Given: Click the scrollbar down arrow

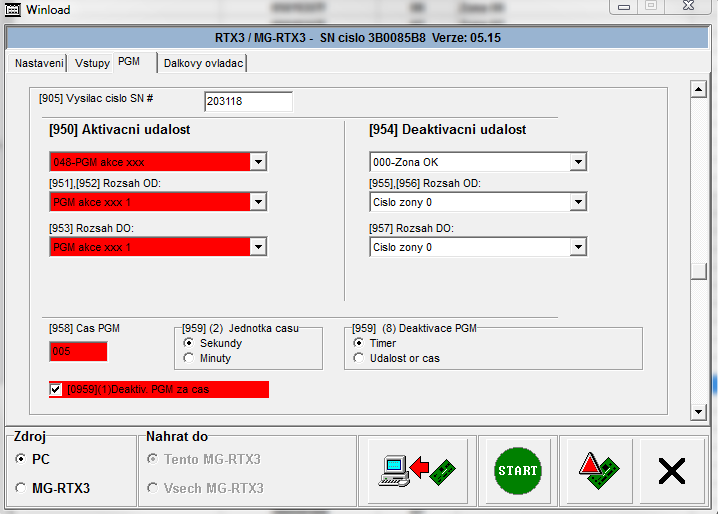Looking at the screenshot, I should [699, 411].
